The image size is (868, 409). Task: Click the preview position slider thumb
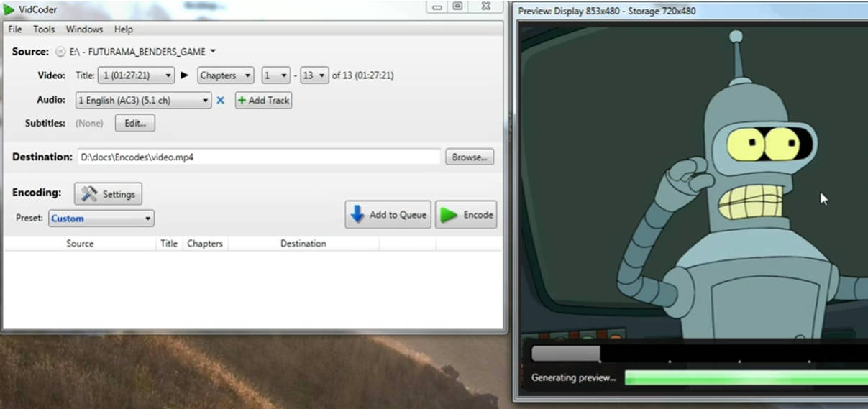coord(565,353)
